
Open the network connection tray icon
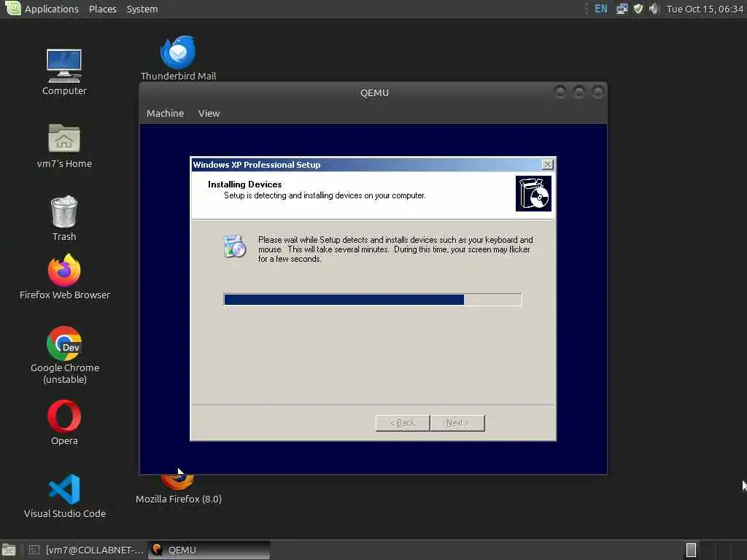(622, 9)
